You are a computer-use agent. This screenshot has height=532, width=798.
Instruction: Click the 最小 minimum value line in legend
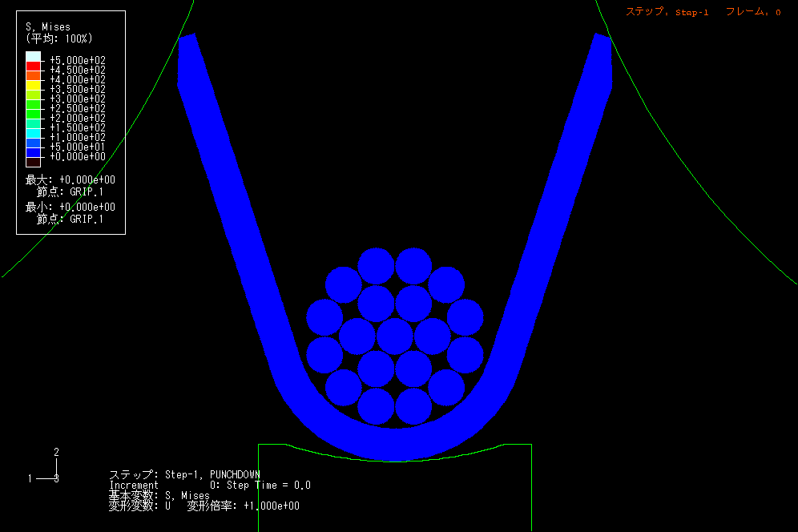[70, 207]
